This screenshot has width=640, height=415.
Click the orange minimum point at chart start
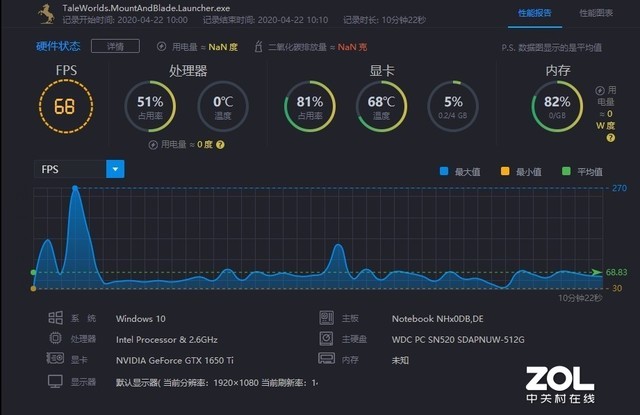[33, 289]
